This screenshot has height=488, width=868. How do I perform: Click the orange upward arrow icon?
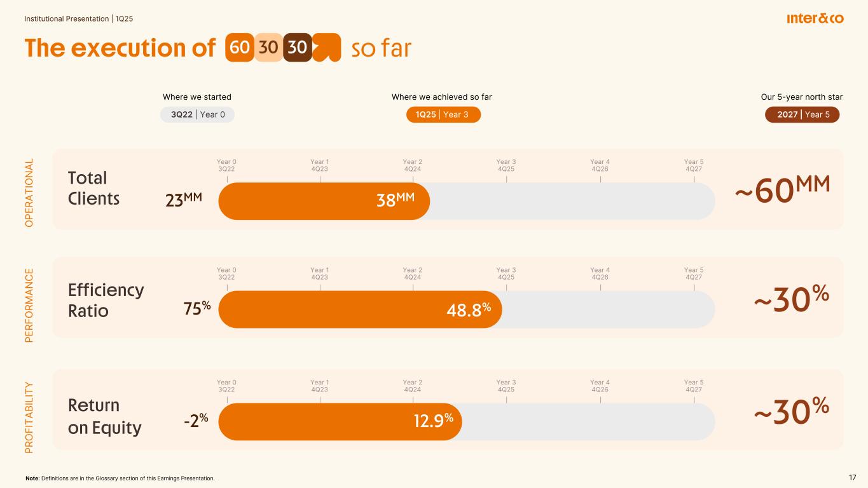(x=327, y=48)
